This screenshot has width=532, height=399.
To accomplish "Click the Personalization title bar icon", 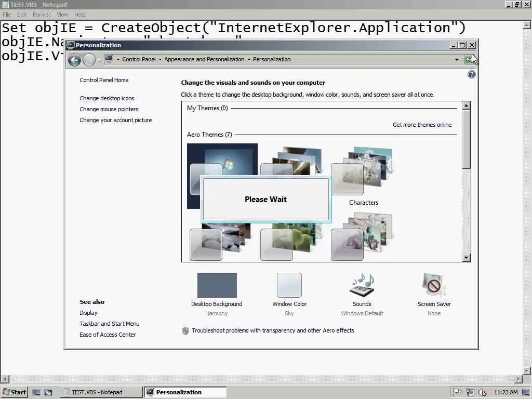I will [x=70, y=45].
